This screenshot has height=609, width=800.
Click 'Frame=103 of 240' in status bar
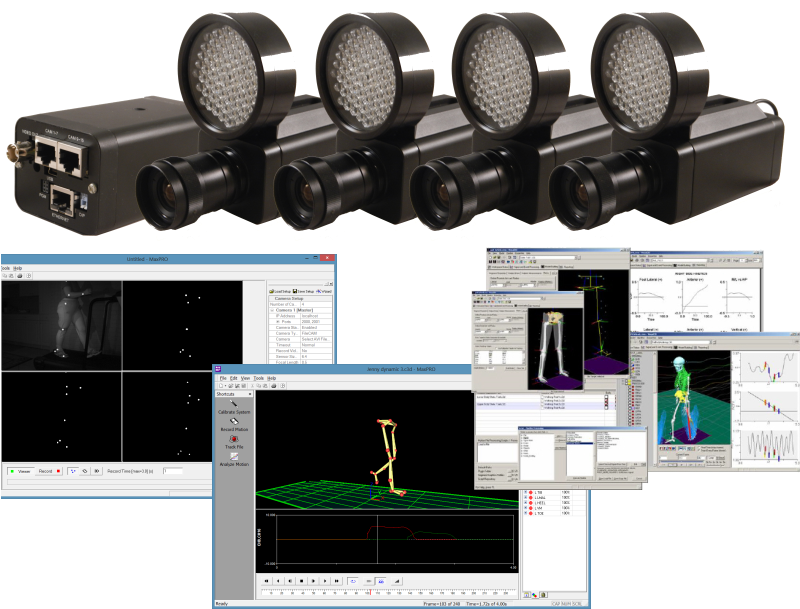click(x=443, y=604)
